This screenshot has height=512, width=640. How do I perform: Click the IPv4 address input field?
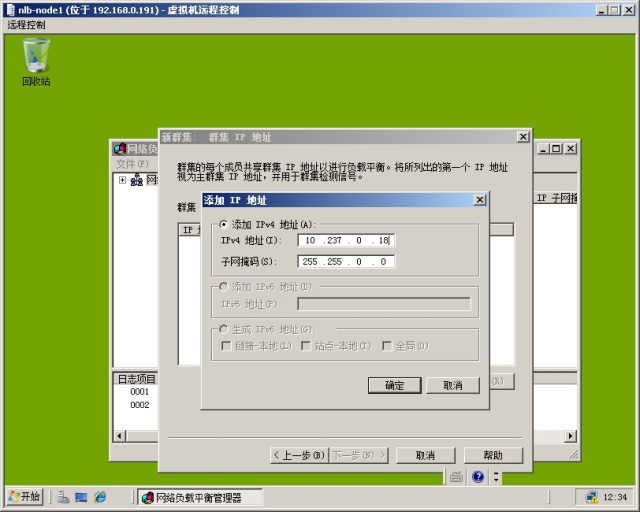346,240
